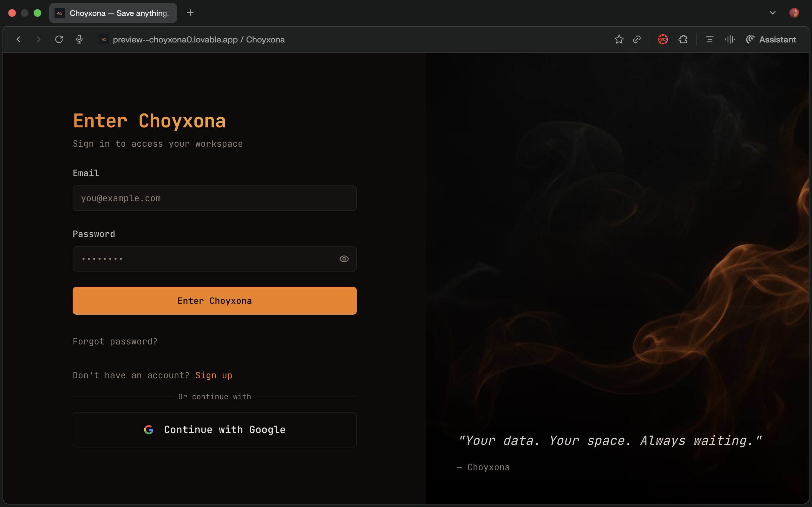This screenshot has height=507, width=812.
Task: Click the forward navigation arrow
Action: [x=39, y=39]
